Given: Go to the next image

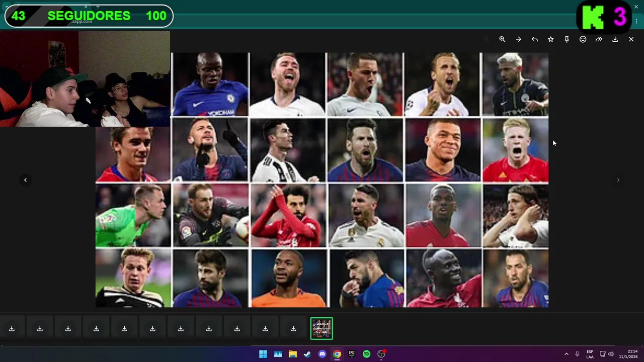Looking at the screenshot, I should click(x=618, y=180).
